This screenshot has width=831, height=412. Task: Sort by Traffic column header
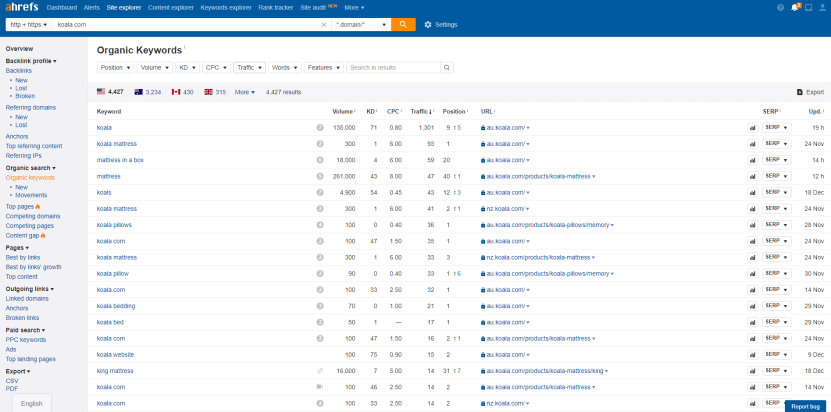click(x=422, y=111)
